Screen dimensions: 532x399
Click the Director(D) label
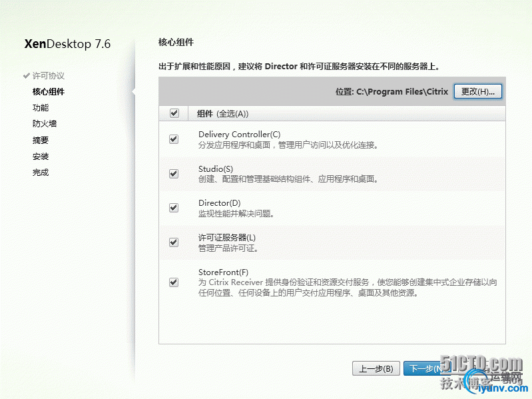[x=220, y=203]
